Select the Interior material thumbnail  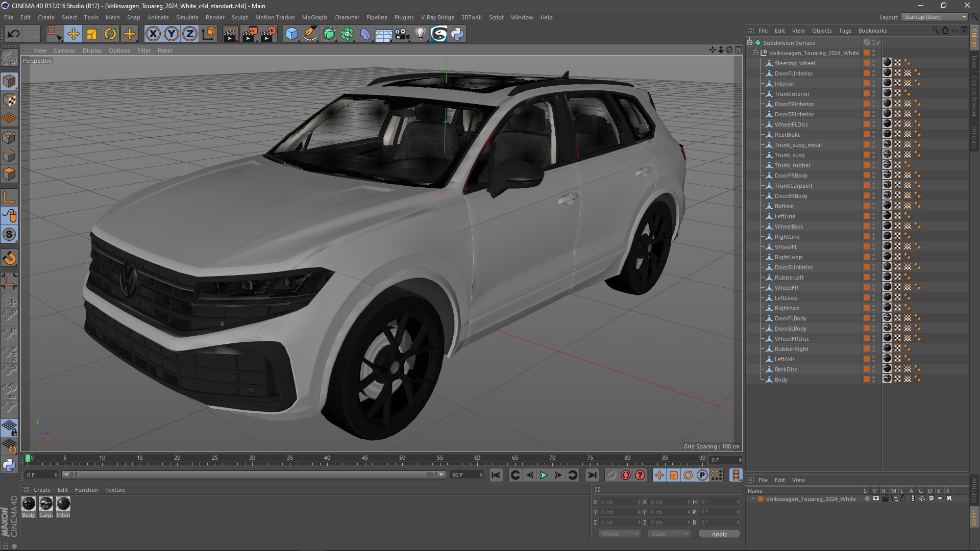coord(63,504)
